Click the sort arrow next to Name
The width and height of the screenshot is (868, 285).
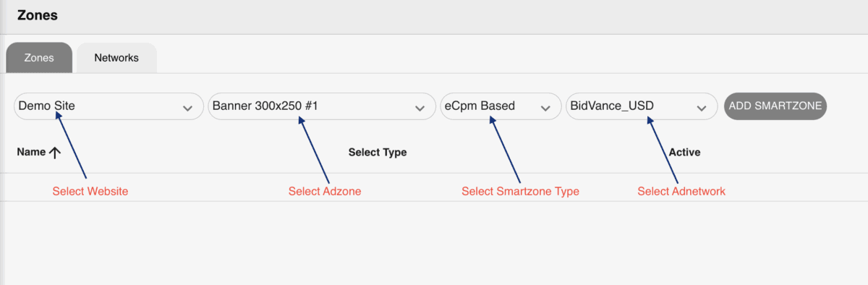pyautogui.click(x=55, y=153)
